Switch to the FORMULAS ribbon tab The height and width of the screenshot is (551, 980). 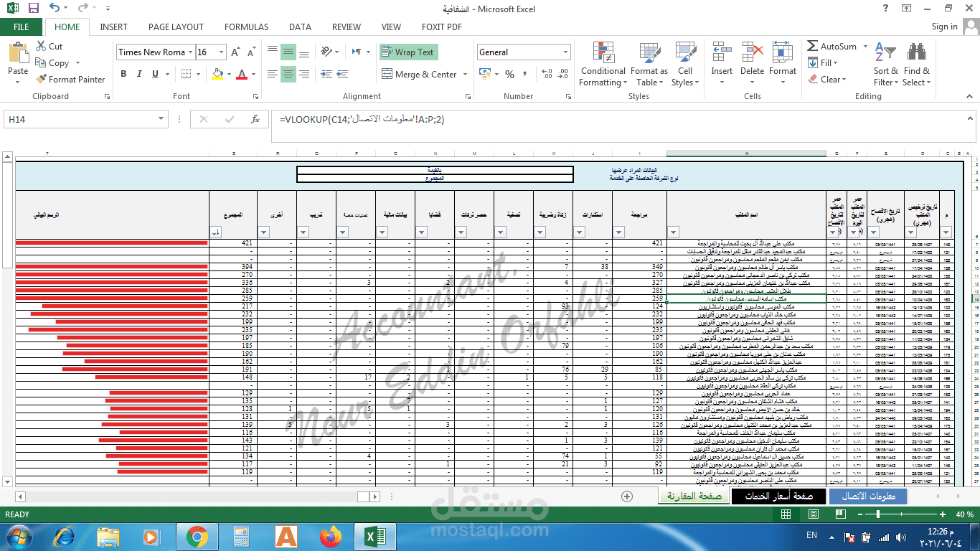pyautogui.click(x=246, y=27)
